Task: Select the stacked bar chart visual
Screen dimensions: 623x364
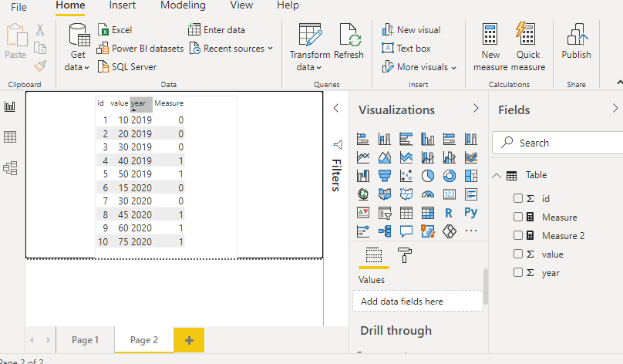Action: tap(362, 139)
